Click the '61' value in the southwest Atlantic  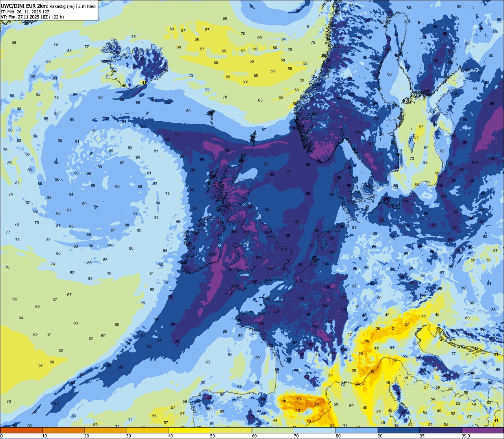pos(50,335)
